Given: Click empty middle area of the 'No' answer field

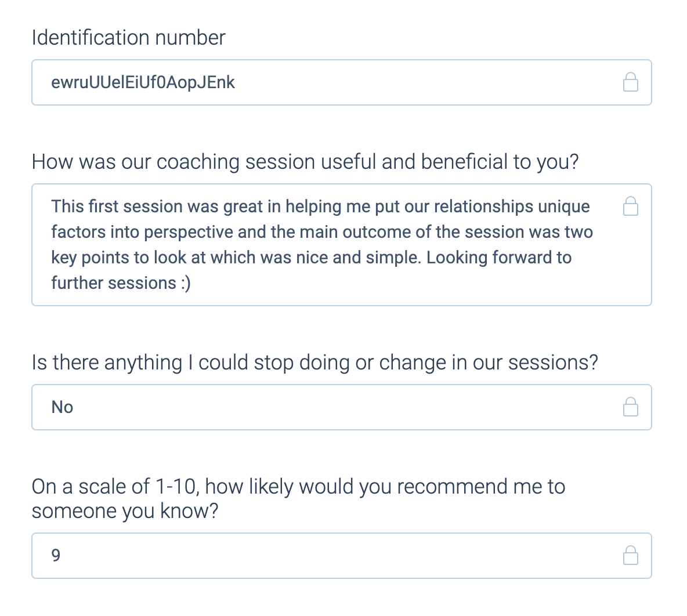Looking at the screenshot, I should pyautogui.click(x=342, y=407).
